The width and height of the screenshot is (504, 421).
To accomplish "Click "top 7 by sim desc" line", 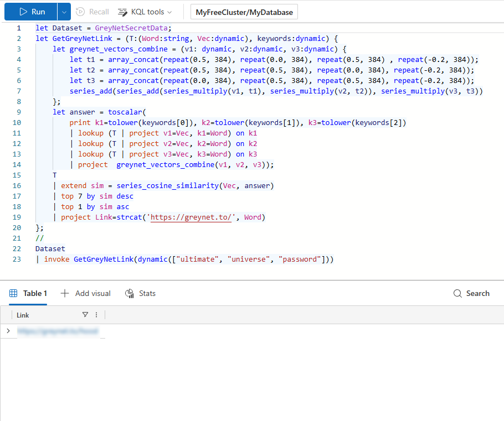I will [x=97, y=196].
